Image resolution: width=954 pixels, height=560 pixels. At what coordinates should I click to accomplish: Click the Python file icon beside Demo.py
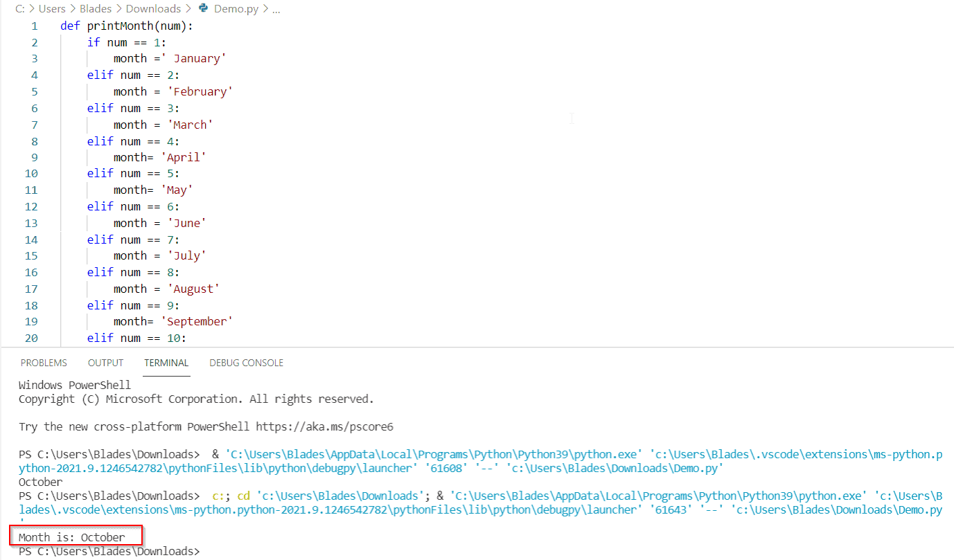pos(203,9)
